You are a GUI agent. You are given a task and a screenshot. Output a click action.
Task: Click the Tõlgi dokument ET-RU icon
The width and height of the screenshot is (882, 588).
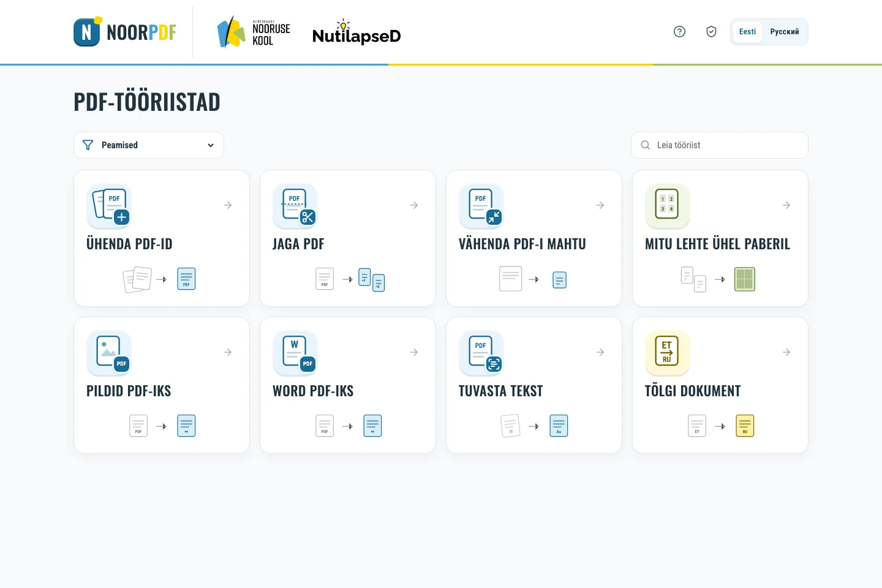[668, 353]
